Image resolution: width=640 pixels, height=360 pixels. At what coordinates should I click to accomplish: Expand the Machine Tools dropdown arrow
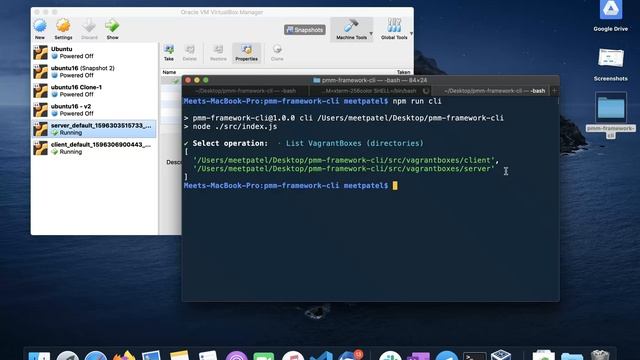371,33
